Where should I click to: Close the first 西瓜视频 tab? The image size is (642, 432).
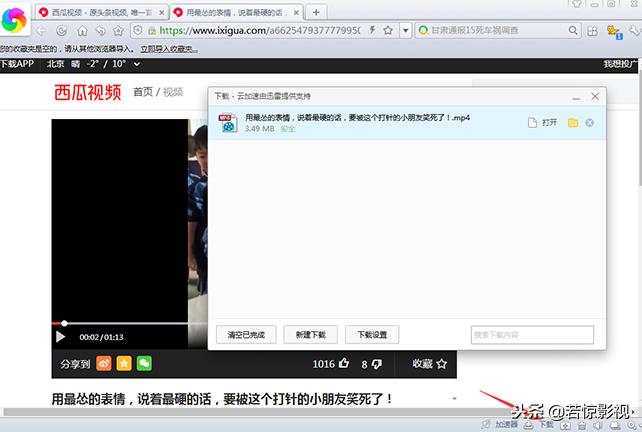coord(162,13)
